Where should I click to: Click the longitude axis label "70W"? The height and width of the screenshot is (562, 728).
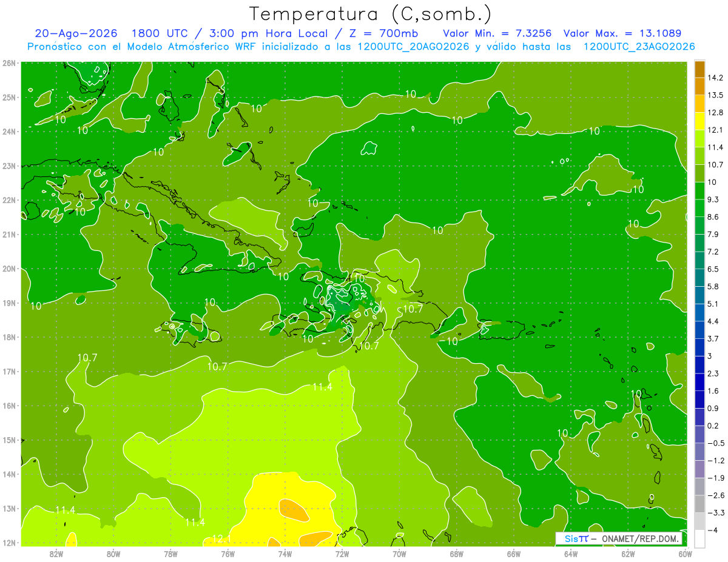[399, 554]
